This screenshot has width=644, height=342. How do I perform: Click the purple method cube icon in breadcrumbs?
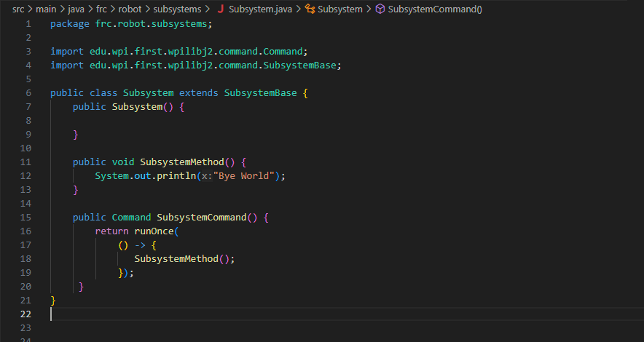(380, 9)
